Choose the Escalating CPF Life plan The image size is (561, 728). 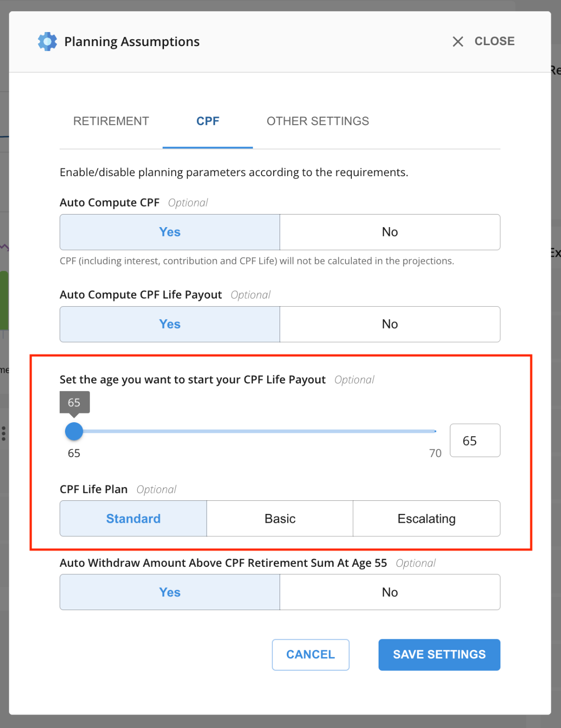[x=427, y=518]
